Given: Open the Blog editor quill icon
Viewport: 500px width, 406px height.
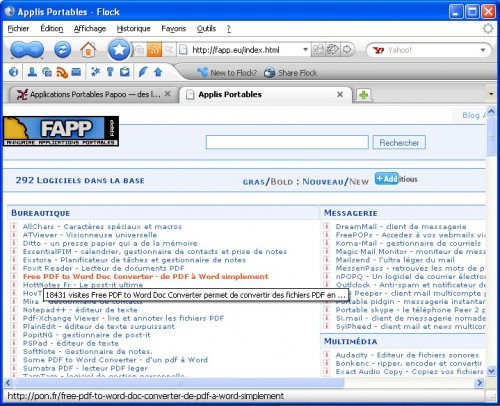Looking at the screenshot, I should (x=143, y=72).
